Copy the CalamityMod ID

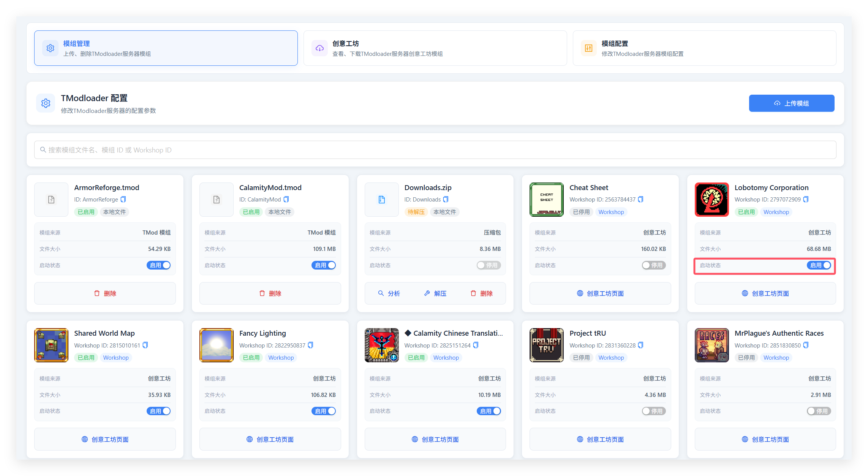tap(286, 199)
